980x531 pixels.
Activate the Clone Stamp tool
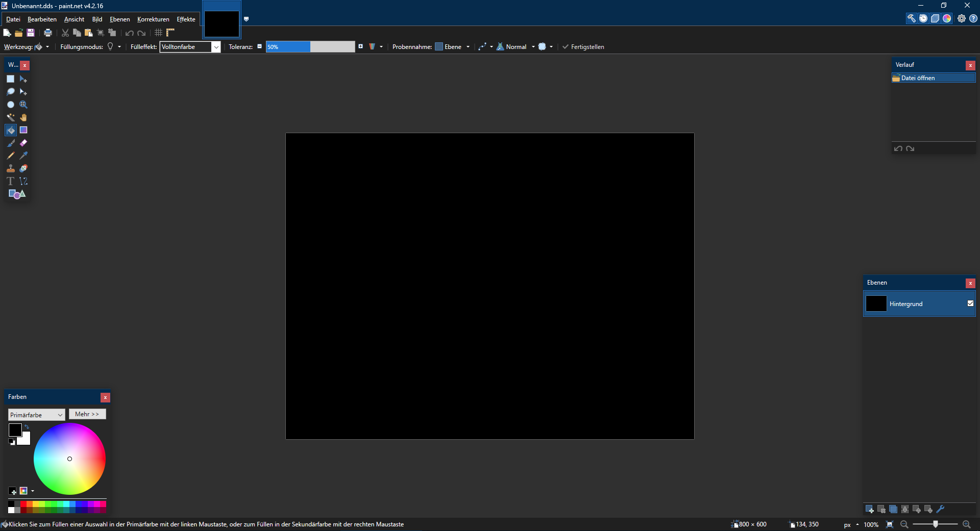pyautogui.click(x=10, y=168)
